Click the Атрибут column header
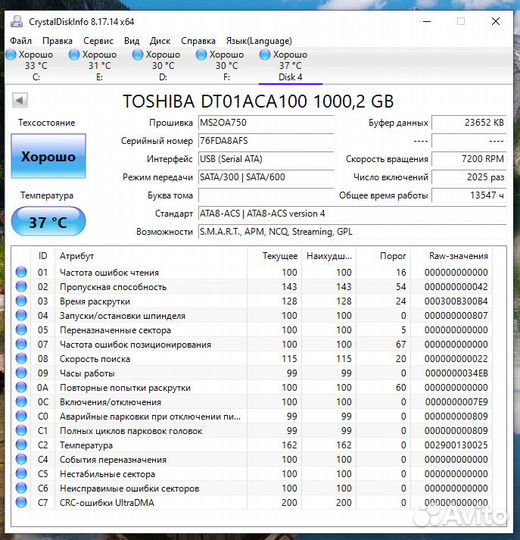This screenshot has width=520, height=540. point(151,256)
